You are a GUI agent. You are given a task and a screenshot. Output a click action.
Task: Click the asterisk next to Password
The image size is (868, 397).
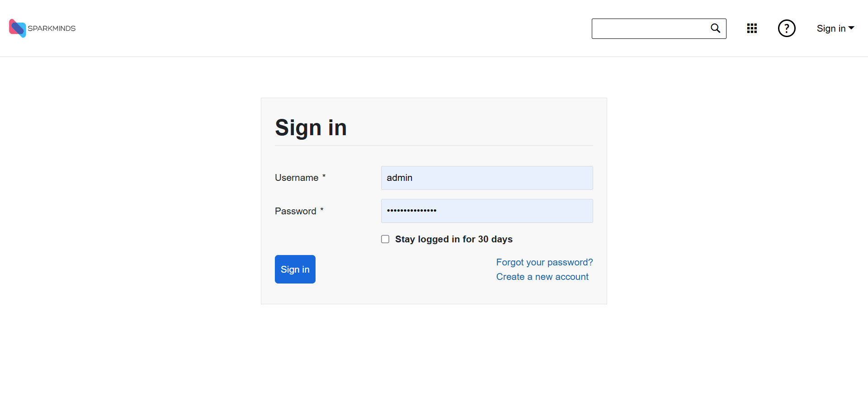click(322, 210)
